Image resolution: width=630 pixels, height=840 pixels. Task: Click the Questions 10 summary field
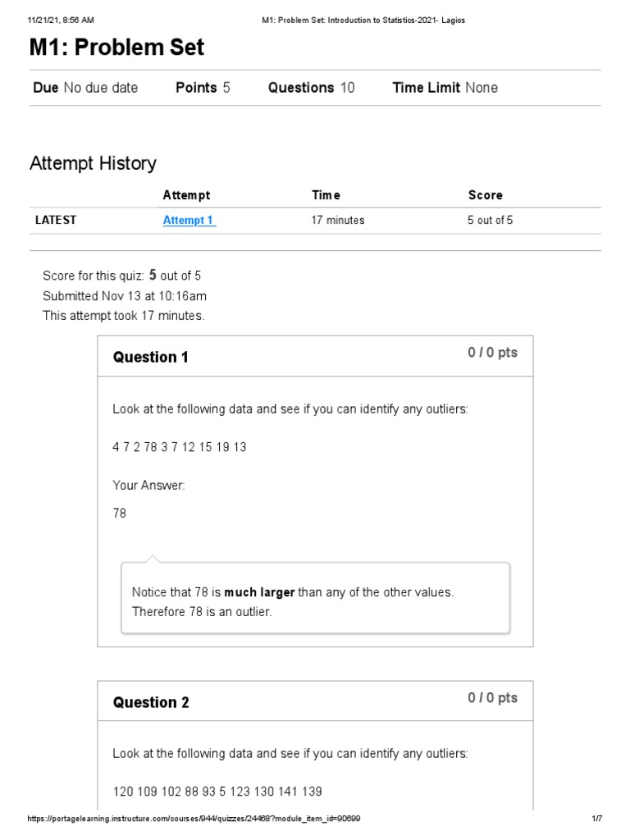click(311, 88)
